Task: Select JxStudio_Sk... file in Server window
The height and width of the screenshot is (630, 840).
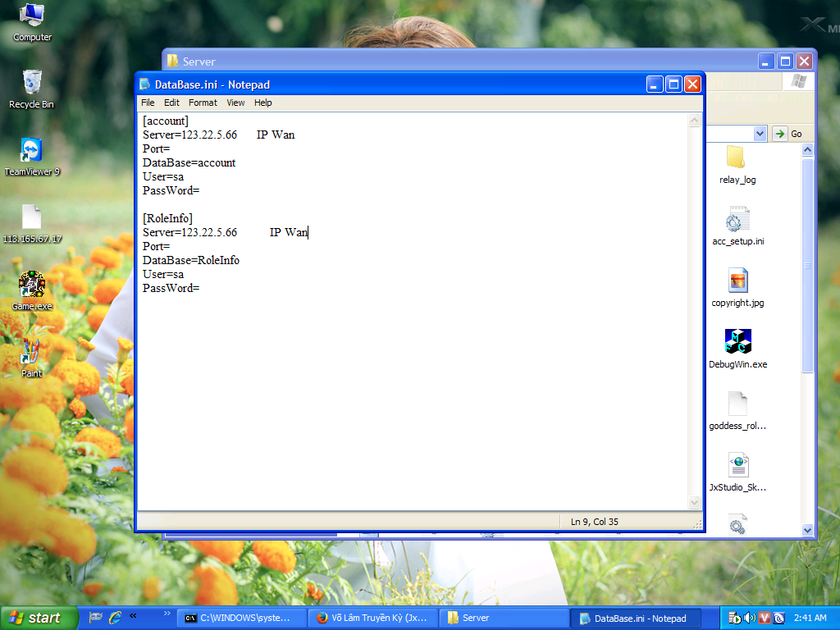Action: pos(737,472)
